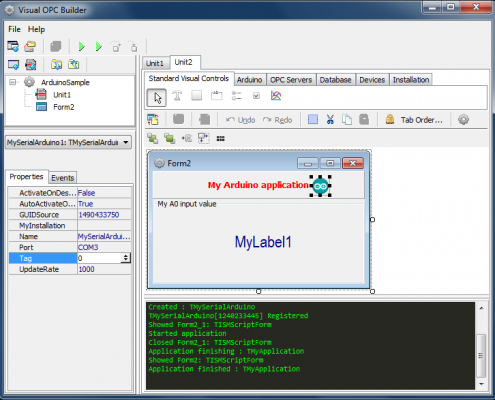
Task: Select the chart control in the palette
Action: [276, 96]
